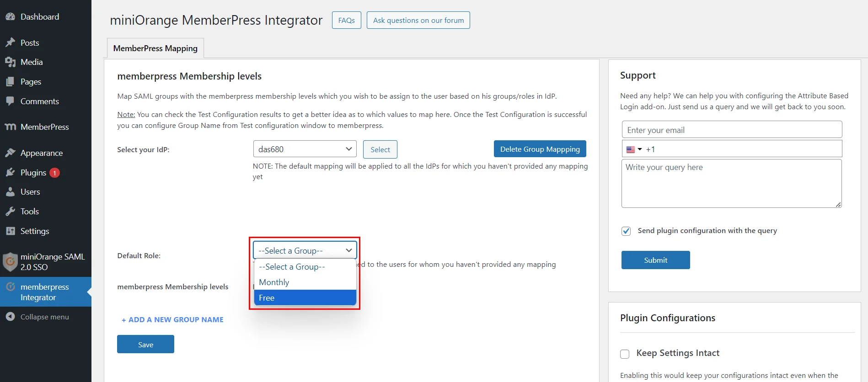Viewport: 868px width, 382px height.
Task: Click the miniOrange SAML shield icon
Action: tap(10, 262)
